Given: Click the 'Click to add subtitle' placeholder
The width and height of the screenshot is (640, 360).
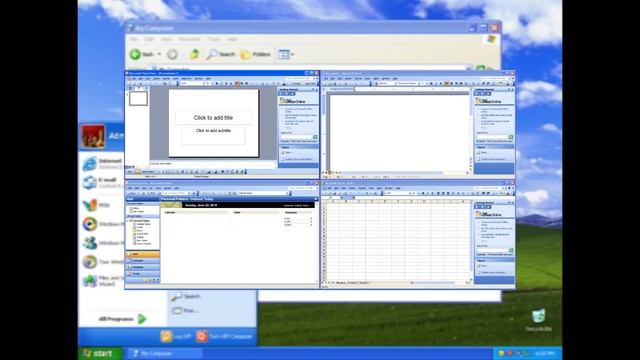Looking at the screenshot, I should click(213, 136).
